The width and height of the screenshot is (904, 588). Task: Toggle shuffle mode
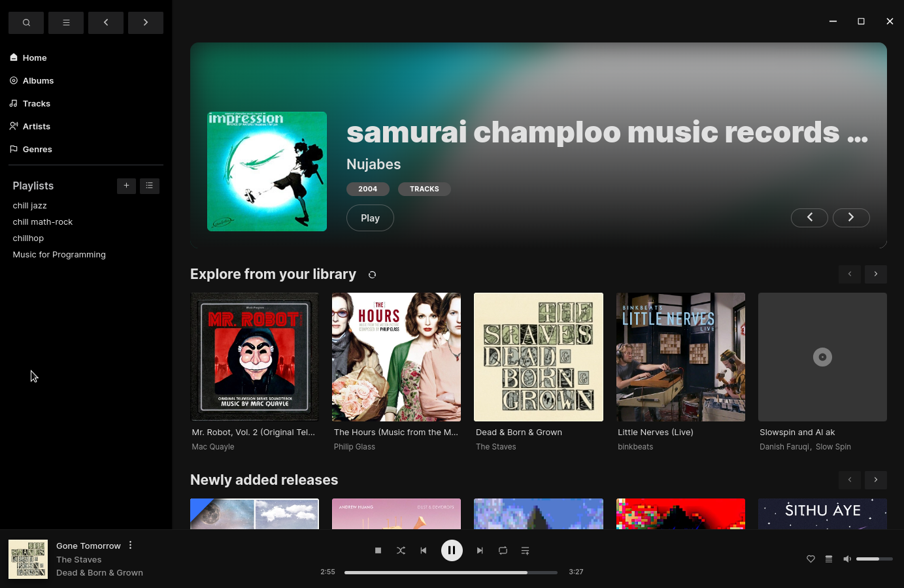401,551
